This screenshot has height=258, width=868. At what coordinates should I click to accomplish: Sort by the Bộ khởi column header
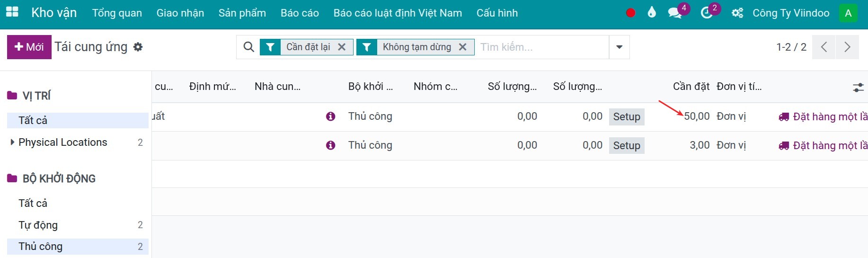point(371,86)
